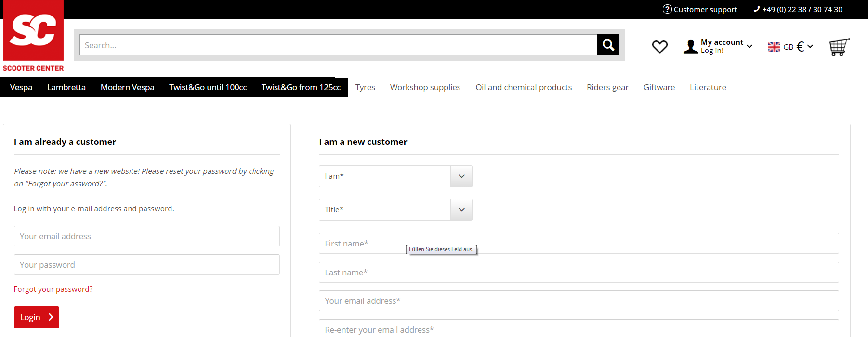Image resolution: width=868 pixels, height=337 pixels.
Task: Click the Customer support link
Action: pyautogui.click(x=705, y=9)
